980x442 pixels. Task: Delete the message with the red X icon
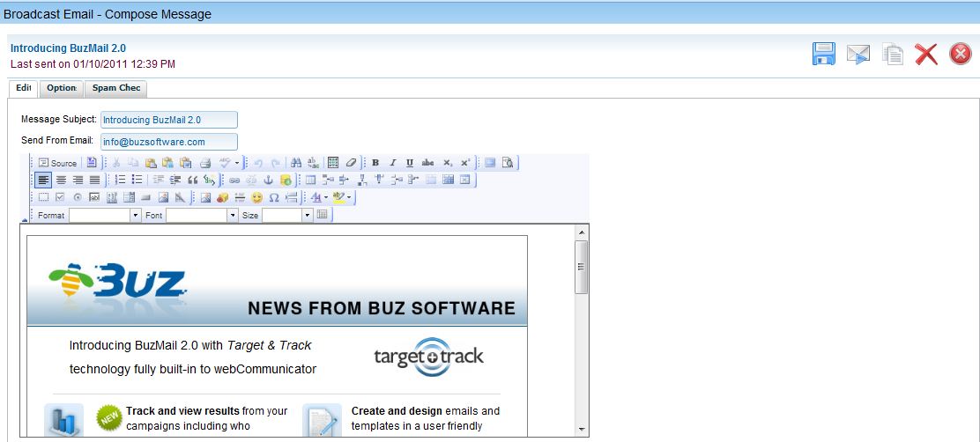pos(926,55)
